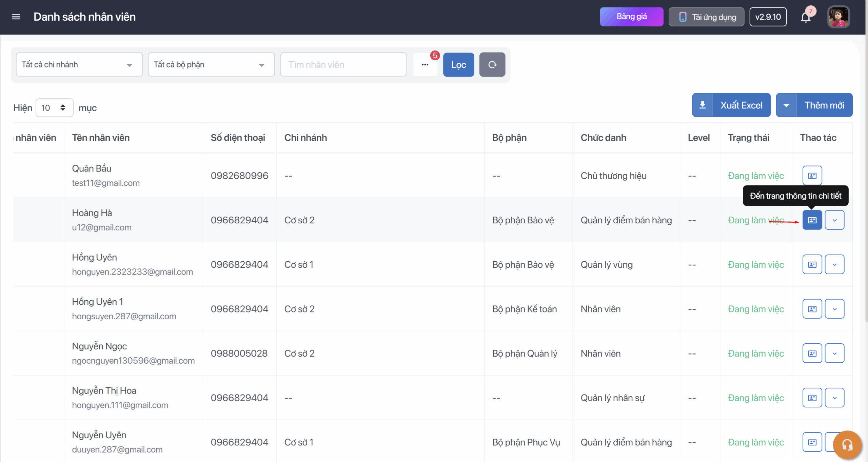Click the headset support chat button

click(847, 445)
